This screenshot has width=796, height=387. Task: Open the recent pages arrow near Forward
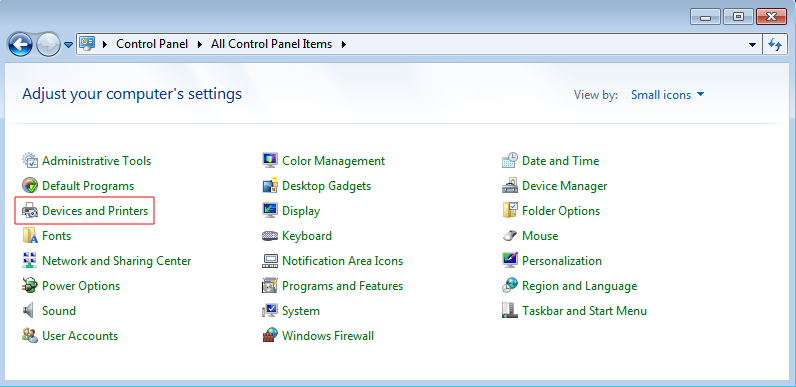tap(69, 45)
